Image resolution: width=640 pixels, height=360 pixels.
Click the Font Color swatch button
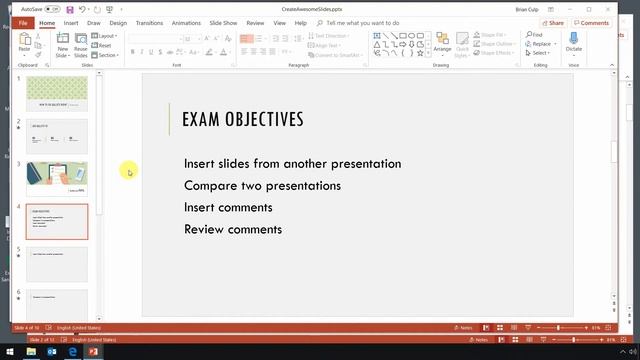point(224,52)
